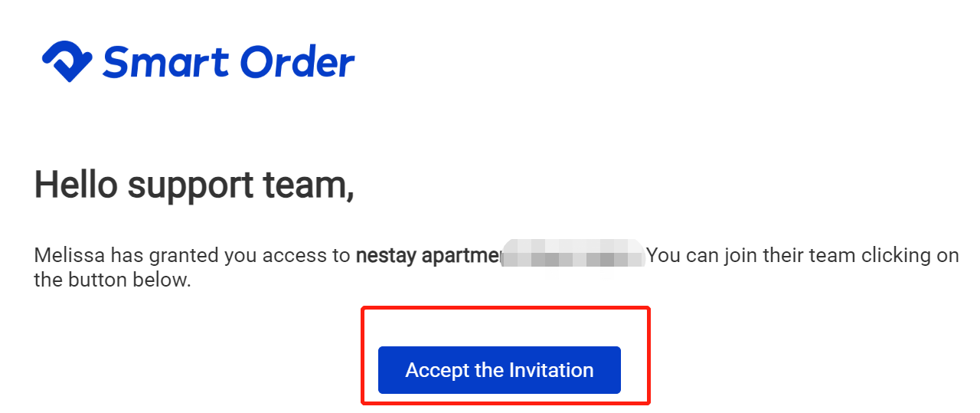Screen dimensions: 980x413
Task: Click the word "Hello" in the heading
Action: tap(73, 185)
